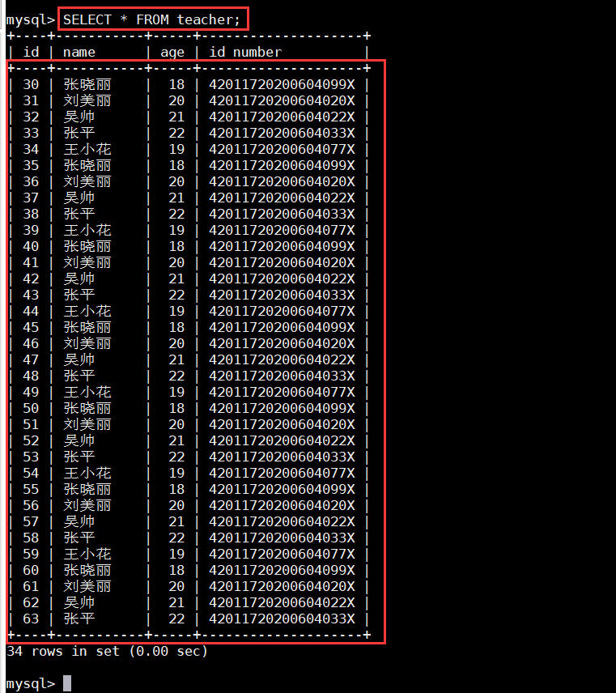The image size is (616, 693).
Task: Click the id number for row 32
Action: pos(282,117)
